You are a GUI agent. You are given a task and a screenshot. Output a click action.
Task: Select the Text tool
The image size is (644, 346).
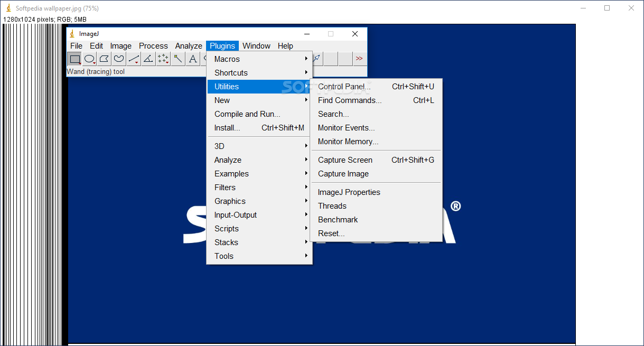click(x=193, y=59)
